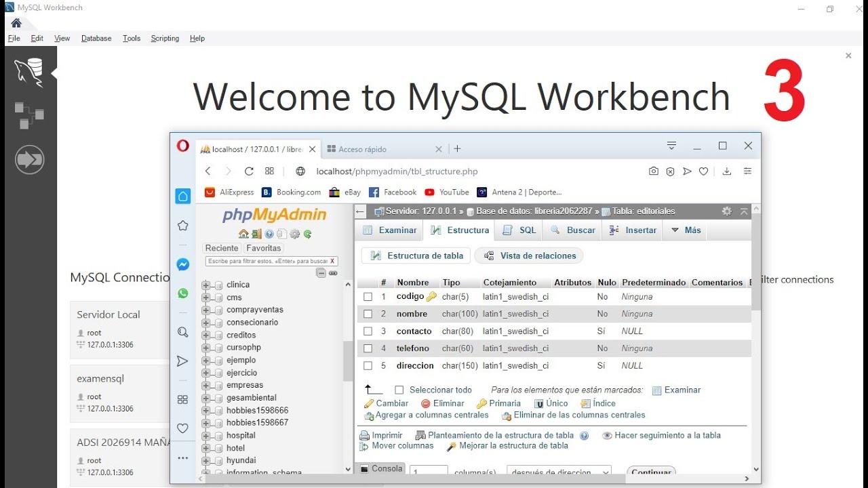Viewport: 868px width, 488px height.
Task: Click the phpMyAdmin logout door icon
Action: 256,234
